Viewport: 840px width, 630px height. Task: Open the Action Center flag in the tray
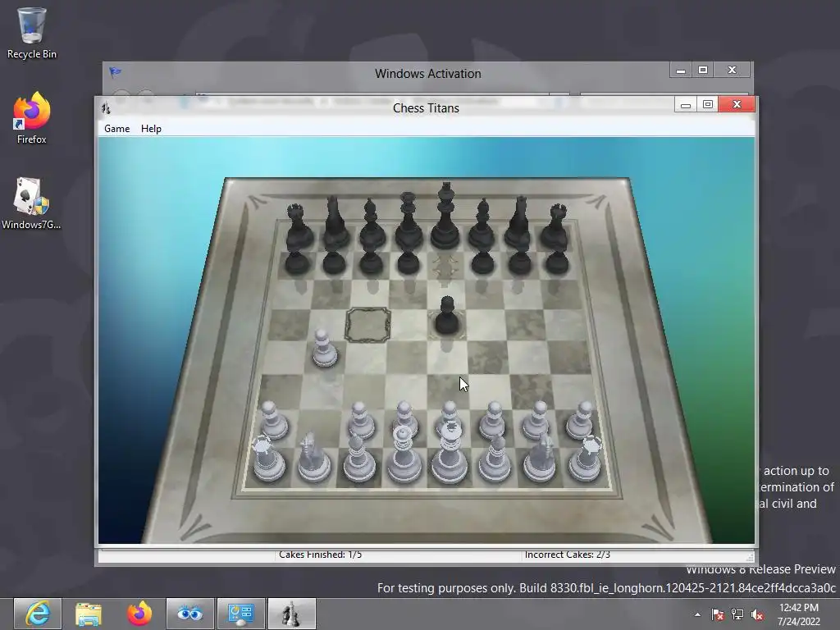pos(718,614)
